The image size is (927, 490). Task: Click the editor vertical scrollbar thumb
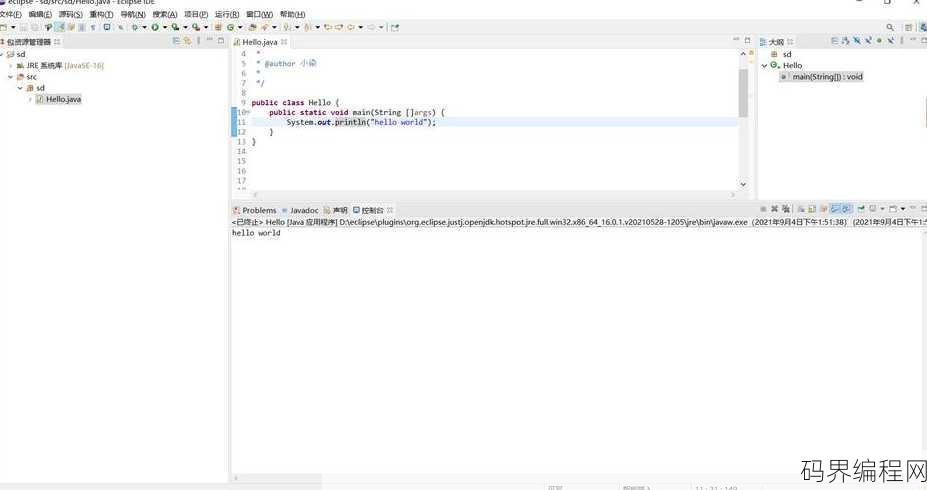[743, 93]
